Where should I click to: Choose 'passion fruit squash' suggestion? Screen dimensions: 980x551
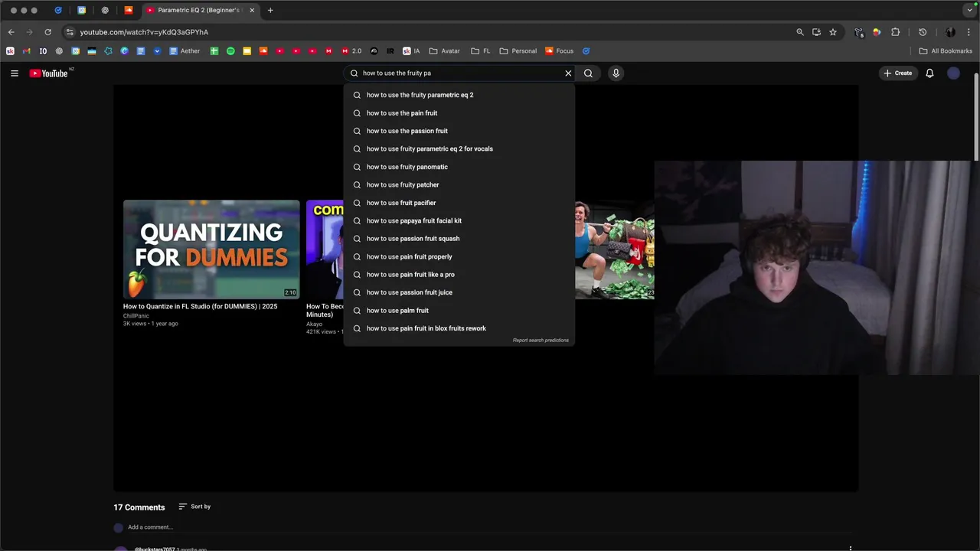(x=459, y=239)
